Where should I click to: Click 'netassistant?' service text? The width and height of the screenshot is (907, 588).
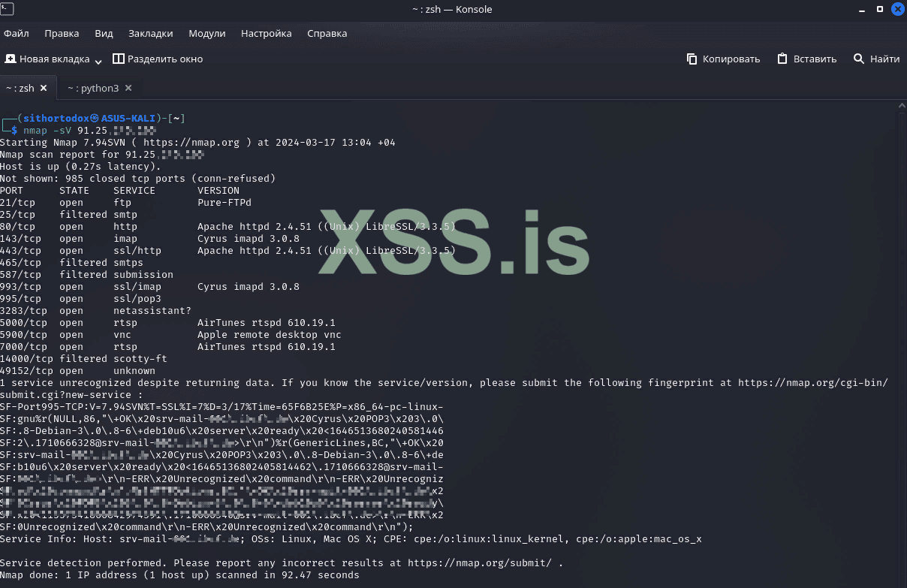[x=152, y=311]
